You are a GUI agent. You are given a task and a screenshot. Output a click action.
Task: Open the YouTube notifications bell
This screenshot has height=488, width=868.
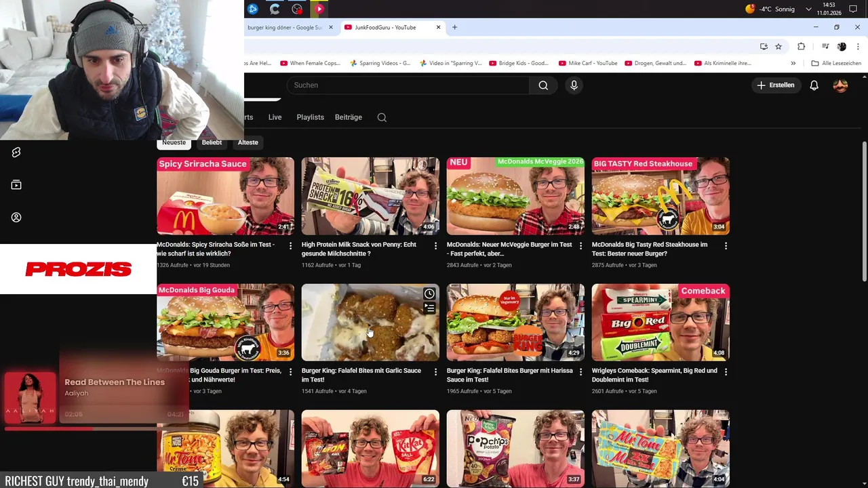[x=814, y=85]
